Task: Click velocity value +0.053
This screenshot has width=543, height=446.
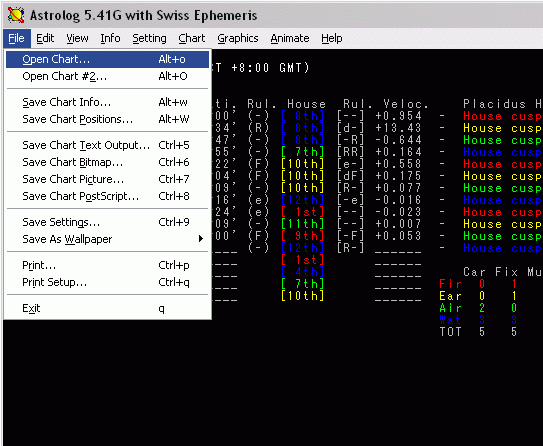Action: click(x=398, y=236)
